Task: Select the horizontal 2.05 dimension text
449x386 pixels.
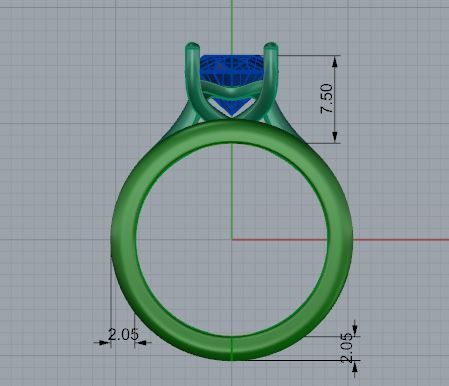Action: coord(123,334)
